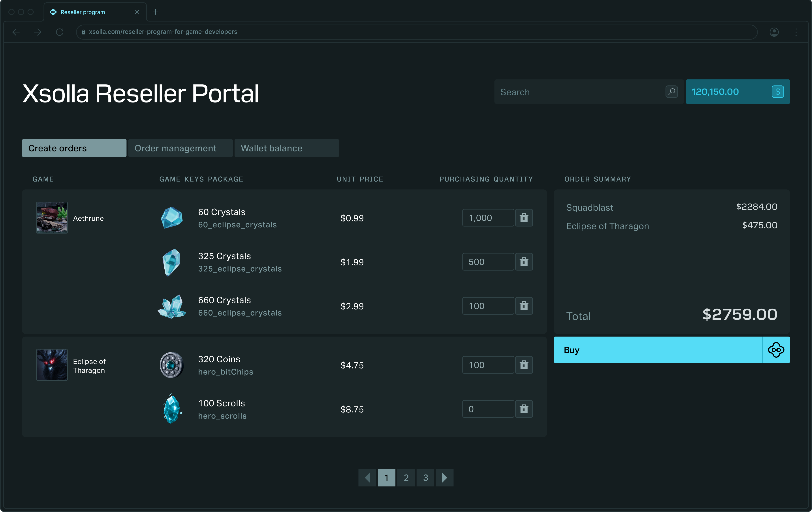The width and height of the screenshot is (812, 512).
Task: Go to pagination page 2
Action: click(406, 478)
